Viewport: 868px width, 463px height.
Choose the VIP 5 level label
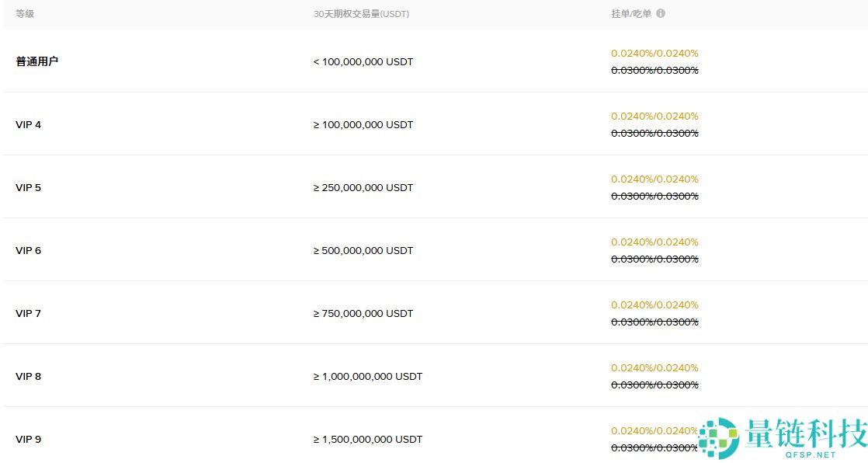28,187
